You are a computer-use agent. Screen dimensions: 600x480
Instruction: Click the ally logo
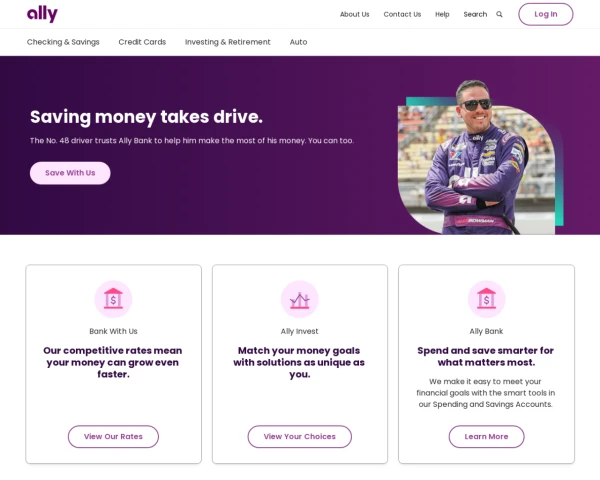tap(42, 14)
